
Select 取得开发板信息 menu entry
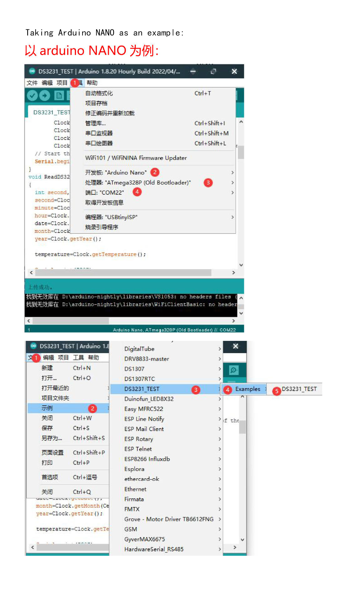coord(153,203)
